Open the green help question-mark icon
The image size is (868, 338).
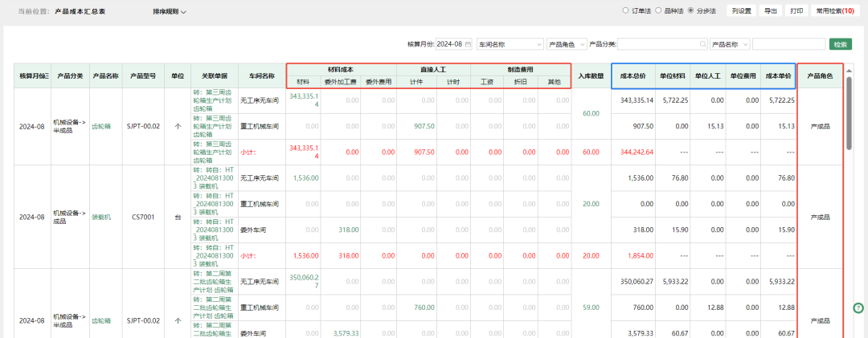point(858,307)
